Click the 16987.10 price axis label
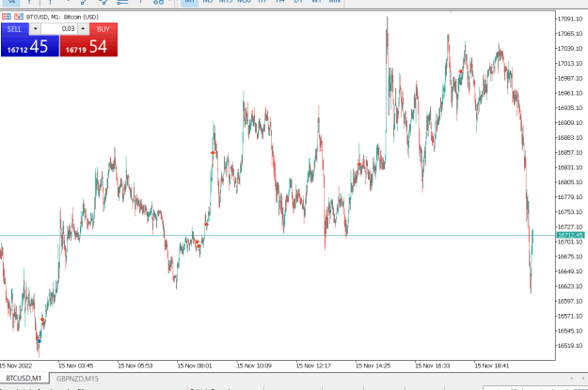 point(570,78)
